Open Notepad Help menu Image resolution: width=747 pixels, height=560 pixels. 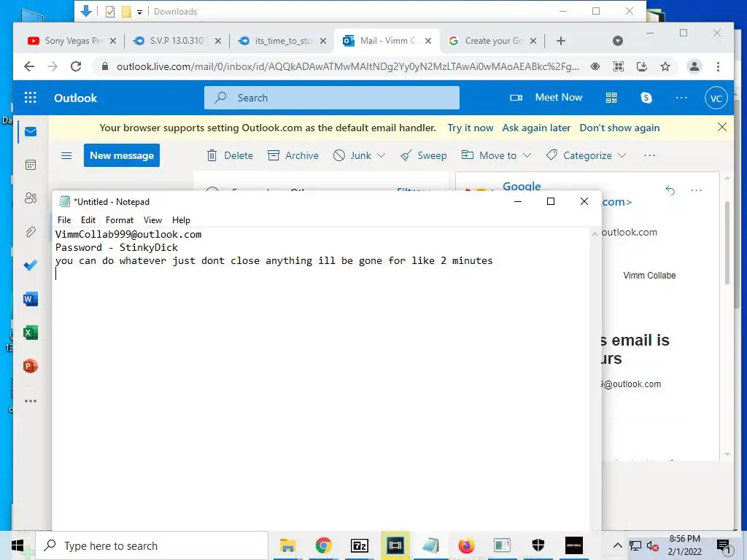tap(181, 220)
